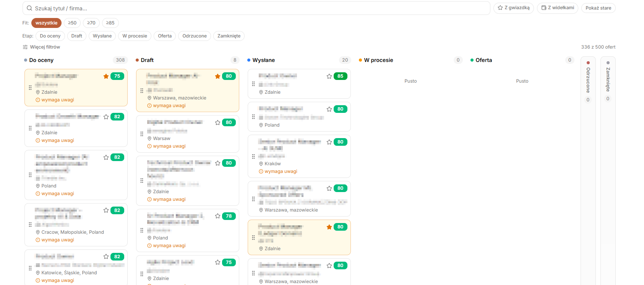Click warning icon on Kraków card's wymaga uwagi
The width and height of the screenshot is (644, 285).
point(261,171)
